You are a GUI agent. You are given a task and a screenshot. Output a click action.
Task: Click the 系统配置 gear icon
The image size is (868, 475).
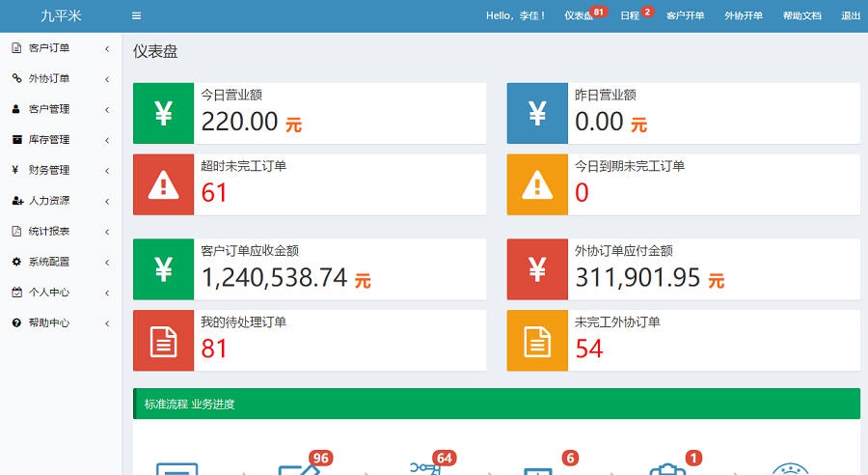click(16, 262)
